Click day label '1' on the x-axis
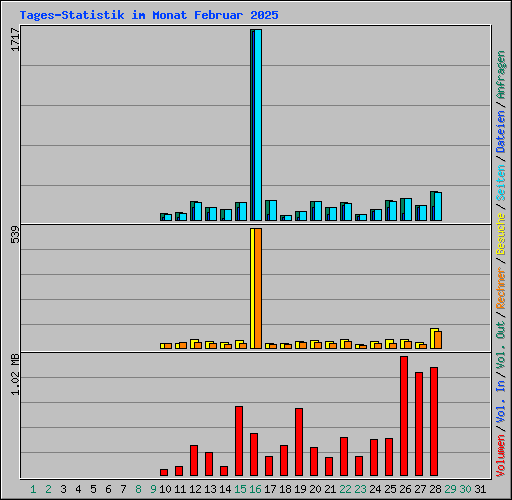Image resolution: width=512 pixels, height=500 pixels. (33, 489)
